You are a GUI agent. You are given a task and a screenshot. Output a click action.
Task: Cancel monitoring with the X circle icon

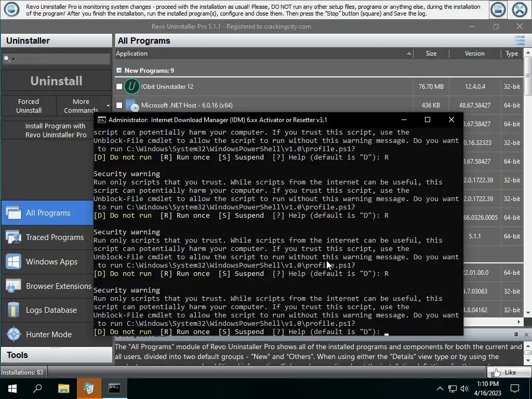[x=520, y=10]
